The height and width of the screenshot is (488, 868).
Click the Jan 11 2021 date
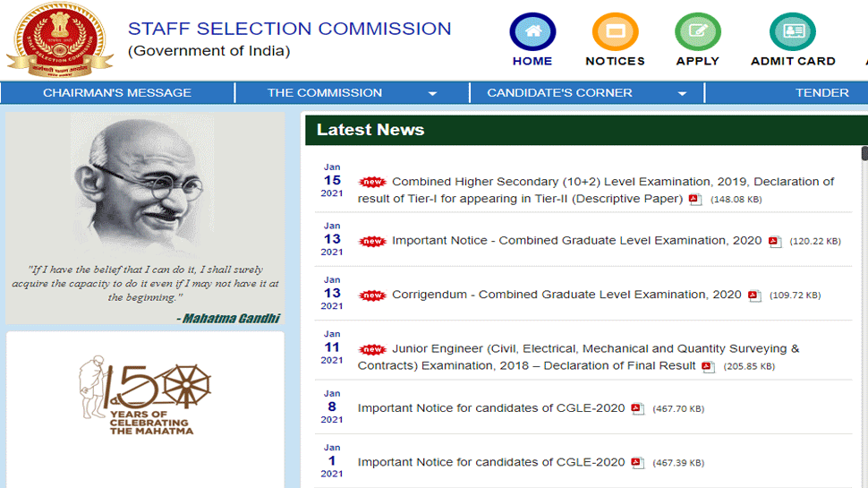[x=332, y=347]
